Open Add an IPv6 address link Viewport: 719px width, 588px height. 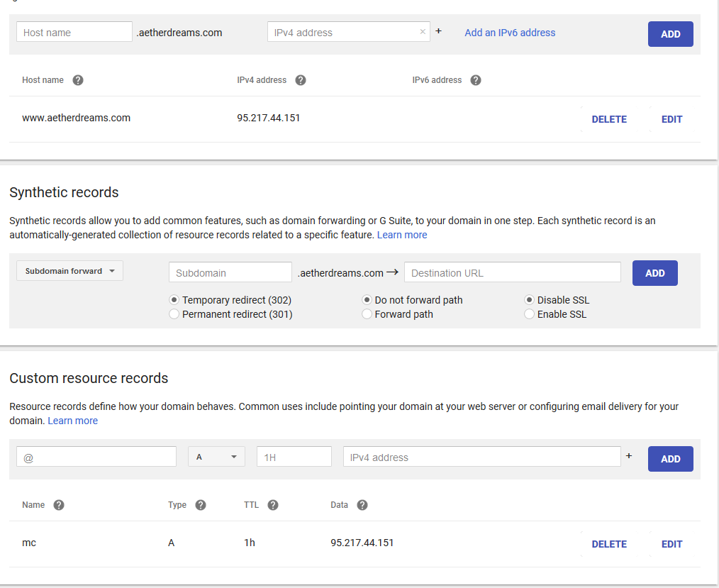click(510, 33)
